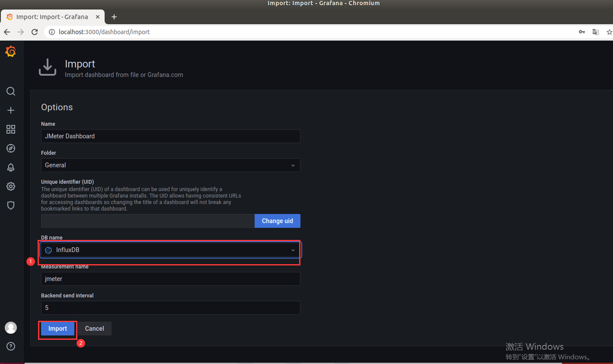Open the search icon in sidebar
This screenshot has height=364, width=613.
click(11, 91)
